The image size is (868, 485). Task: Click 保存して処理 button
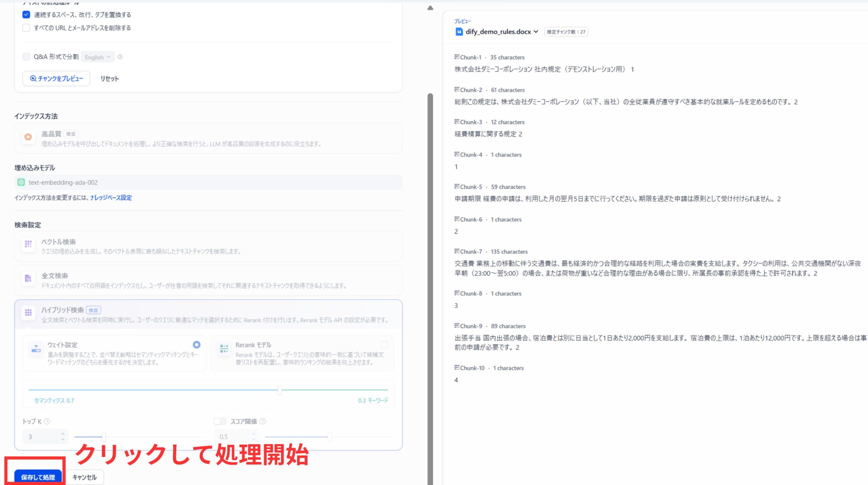pos(38,477)
